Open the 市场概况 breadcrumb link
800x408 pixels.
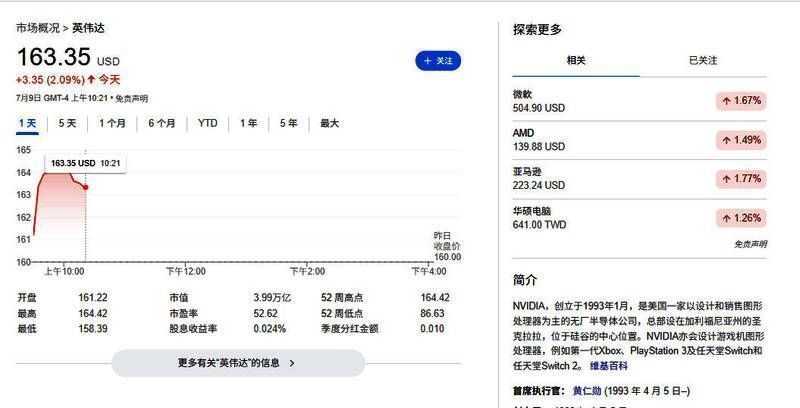pos(37,28)
